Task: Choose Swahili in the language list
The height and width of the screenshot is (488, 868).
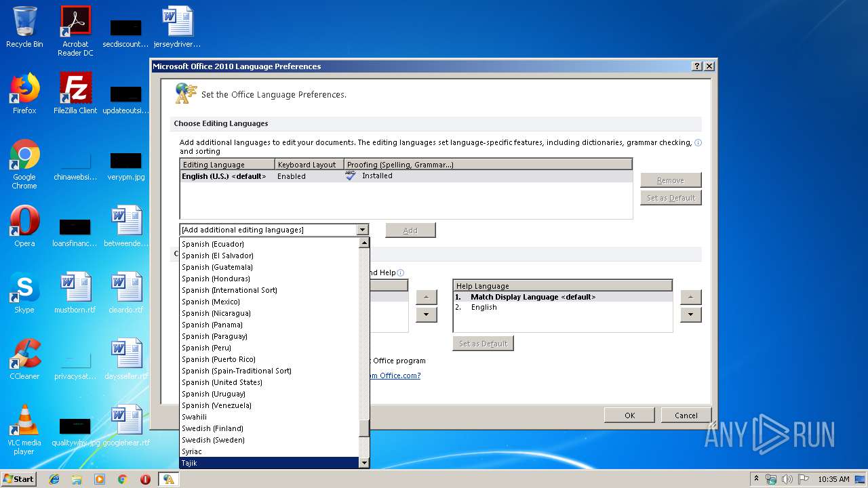Action: click(x=269, y=417)
